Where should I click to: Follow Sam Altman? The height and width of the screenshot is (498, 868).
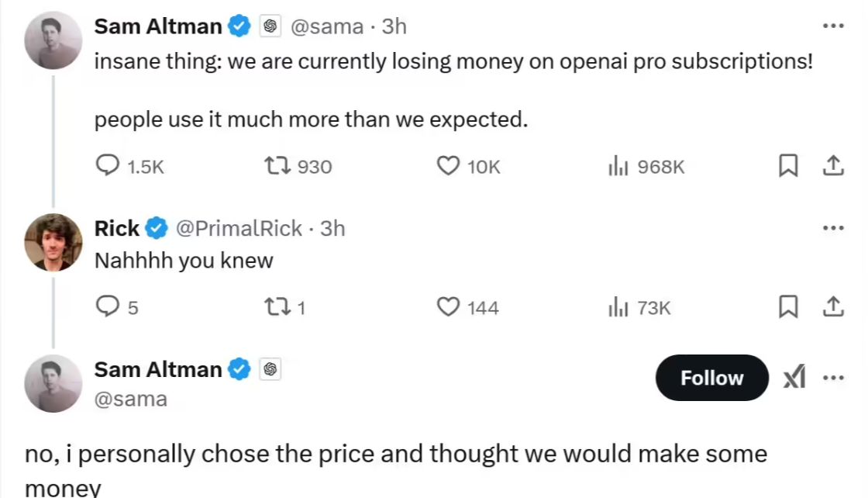tap(711, 379)
